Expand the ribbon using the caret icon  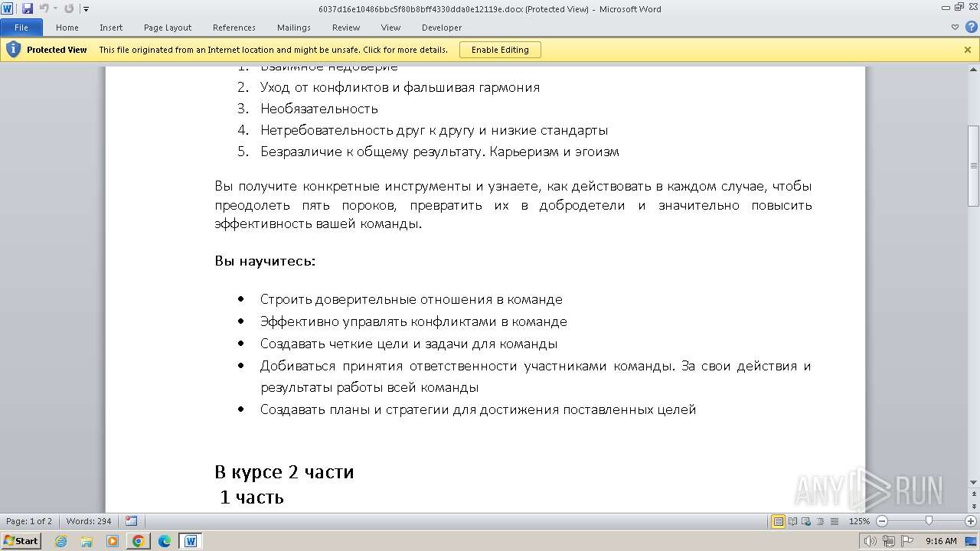tap(955, 28)
